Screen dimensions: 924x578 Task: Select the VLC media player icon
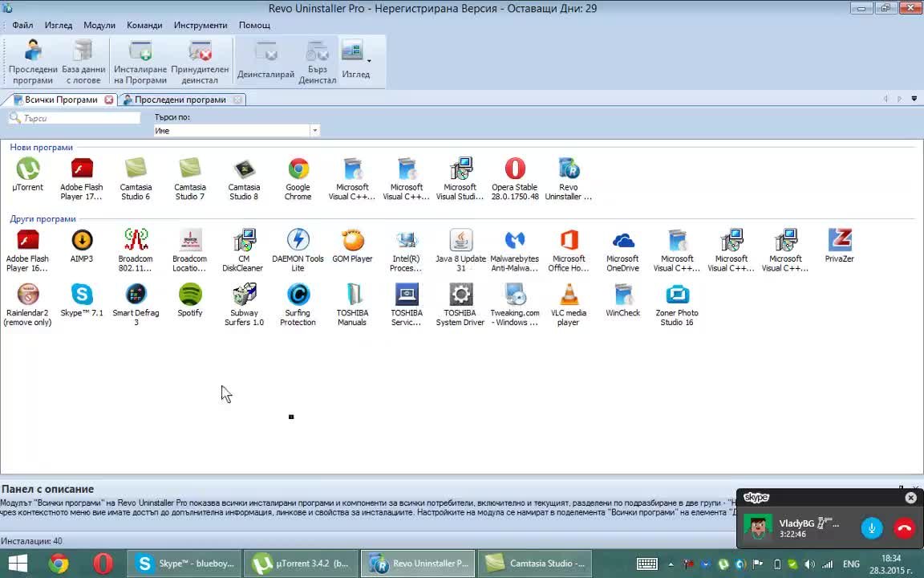(569, 295)
